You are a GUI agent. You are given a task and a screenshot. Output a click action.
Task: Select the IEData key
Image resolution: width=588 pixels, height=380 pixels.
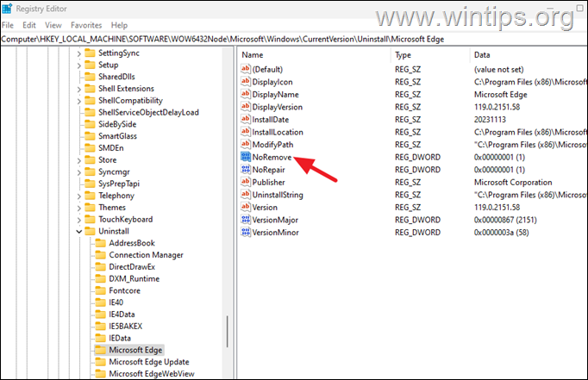tap(120, 338)
